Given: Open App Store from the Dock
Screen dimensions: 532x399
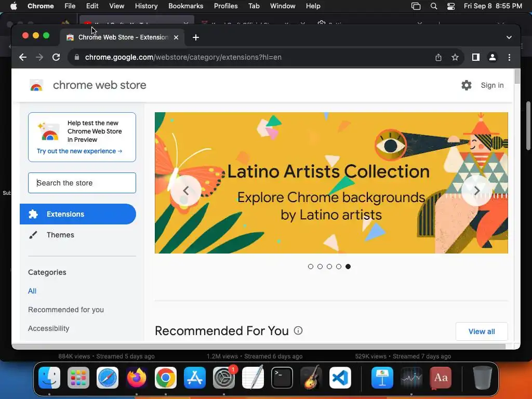Looking at the screenshot, I should click(195, 378).
